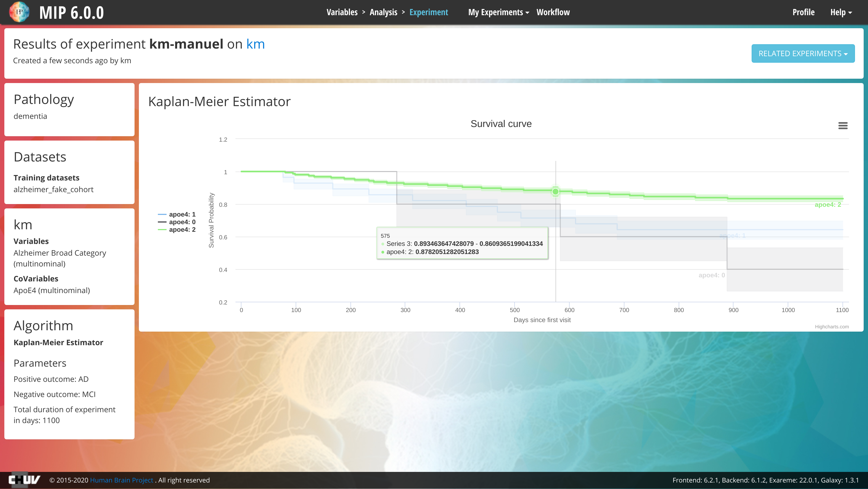Go to Variables in the navigation

342,12
